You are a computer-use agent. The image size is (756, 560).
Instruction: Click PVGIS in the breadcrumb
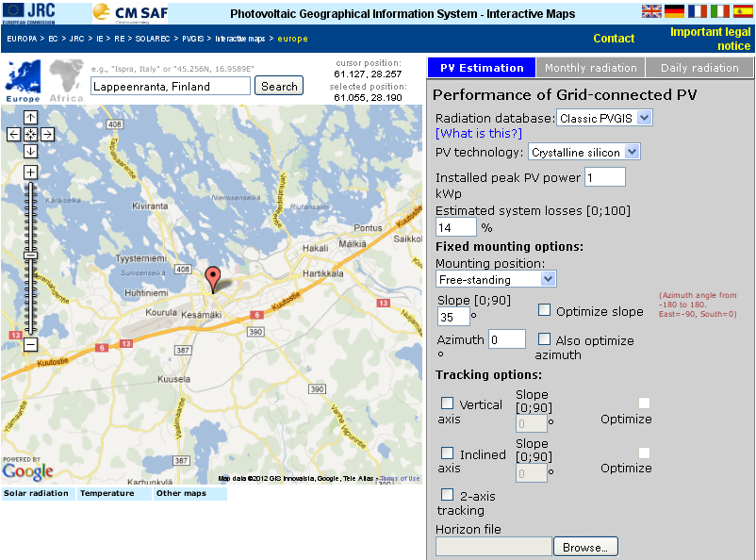tap(193, 39)
